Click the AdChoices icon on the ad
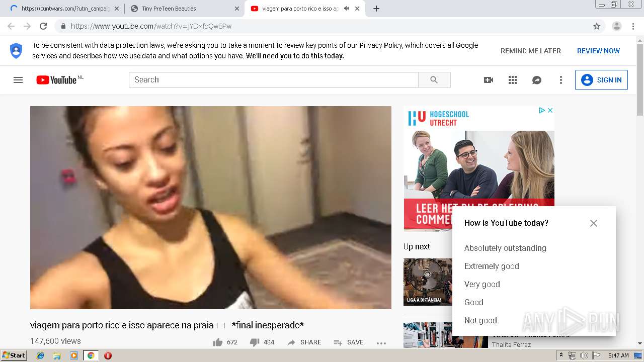The width and height of the screenshot is (644, 362). coord(542,110)
